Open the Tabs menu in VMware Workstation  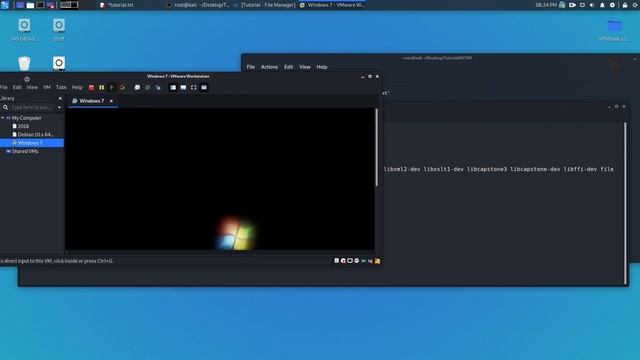click(x=61, y=87)
